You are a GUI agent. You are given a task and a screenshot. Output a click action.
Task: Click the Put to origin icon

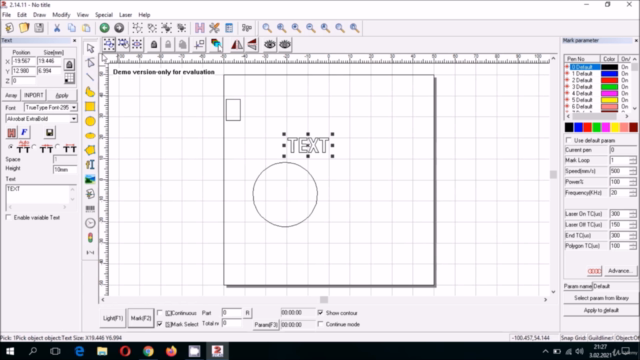pos(199,44)
